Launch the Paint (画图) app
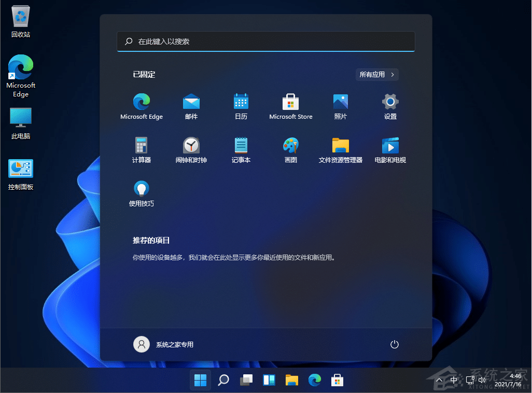 point(290,150)
